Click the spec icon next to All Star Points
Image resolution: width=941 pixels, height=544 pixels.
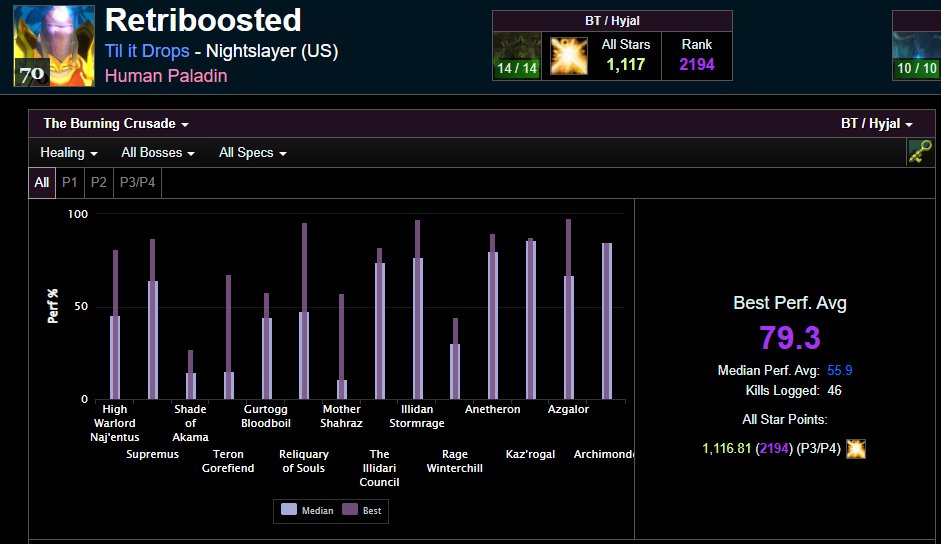click(856, 449)
